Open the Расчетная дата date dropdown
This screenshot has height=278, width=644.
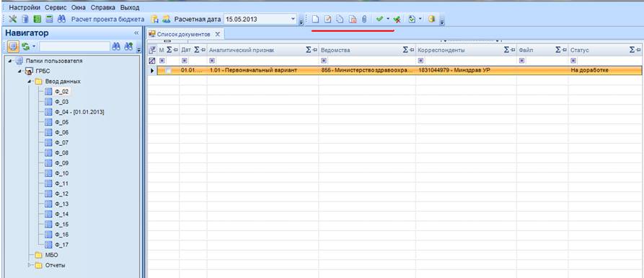coord(293,19)
